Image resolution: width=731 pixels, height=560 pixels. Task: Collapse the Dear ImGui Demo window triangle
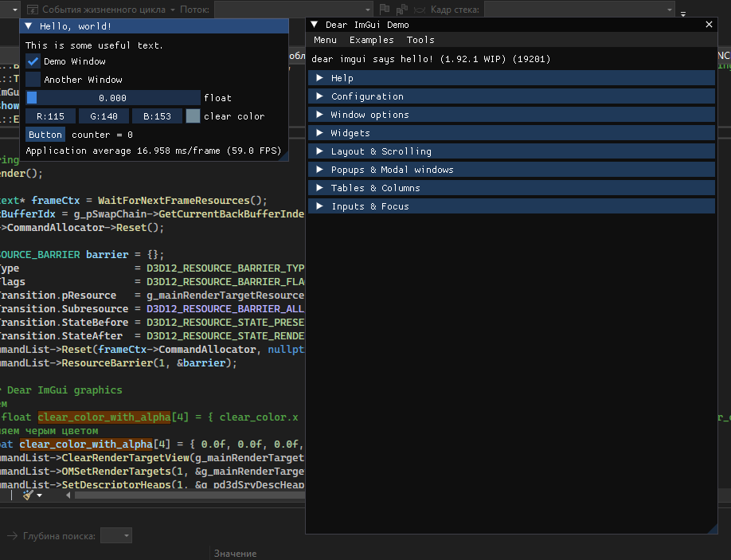click(x=315, y=25)
